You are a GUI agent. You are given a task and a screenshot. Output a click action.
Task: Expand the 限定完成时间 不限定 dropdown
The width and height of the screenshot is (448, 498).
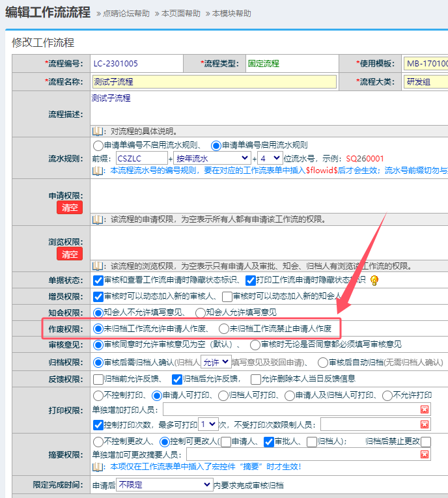(x=164, y=485)
